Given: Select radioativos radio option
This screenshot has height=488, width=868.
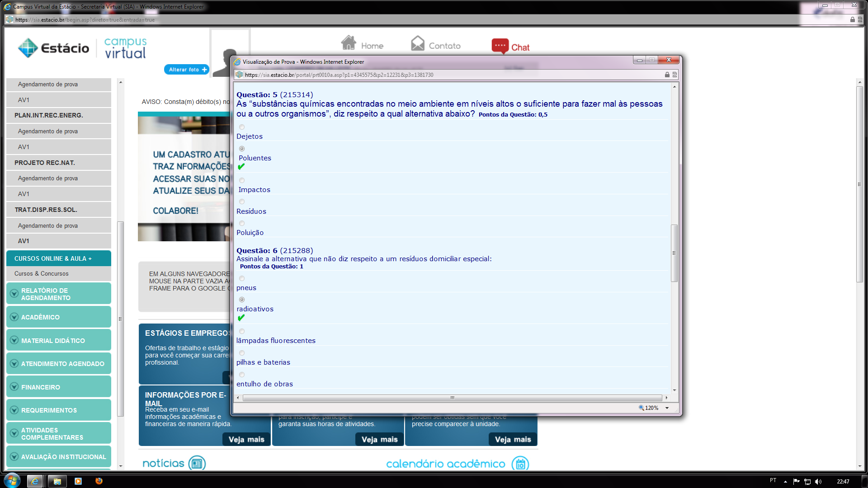Looking at the screenshot, I should 242,300.
